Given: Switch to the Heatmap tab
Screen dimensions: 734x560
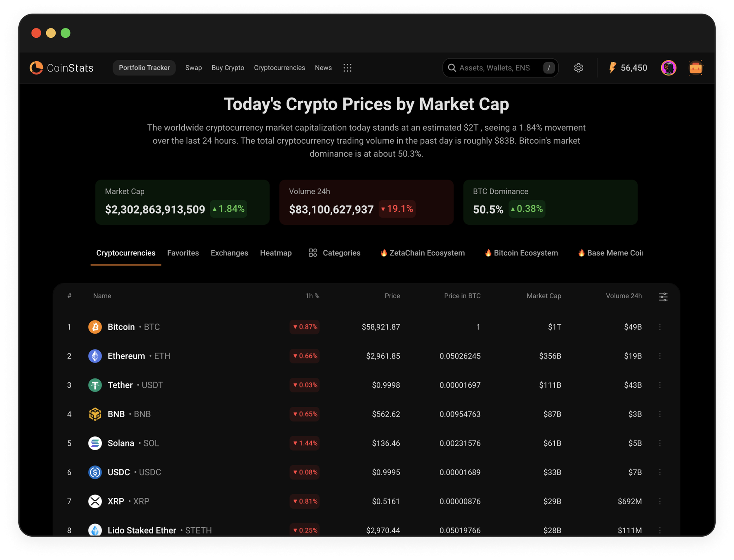Looking at the screenshot, I should [276, 253].
